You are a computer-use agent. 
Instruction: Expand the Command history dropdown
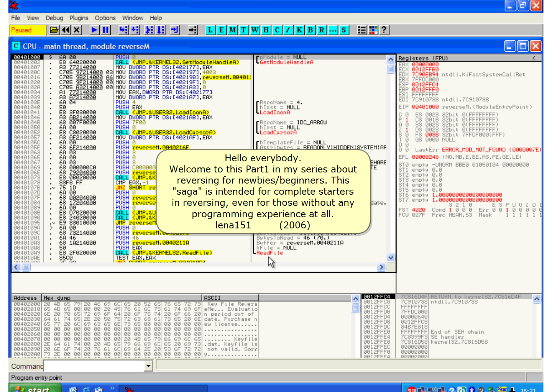pos(149,366)
